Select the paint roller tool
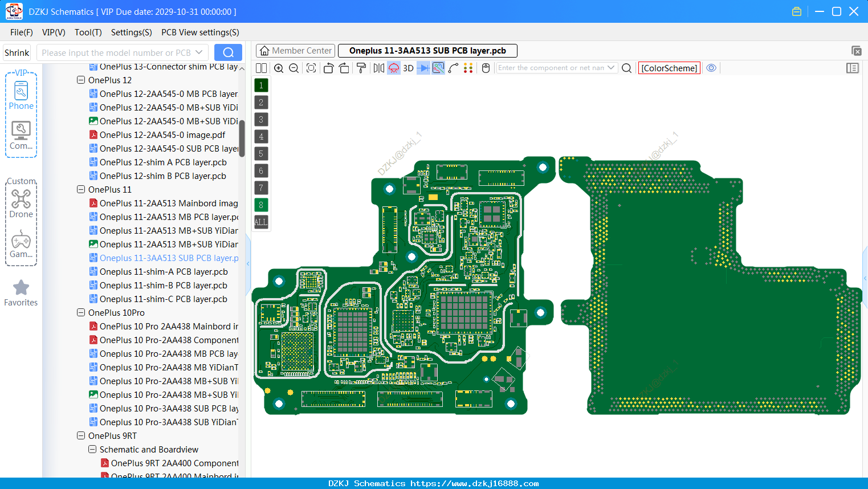This screenshot has height=489, width=868. point(361,68)
